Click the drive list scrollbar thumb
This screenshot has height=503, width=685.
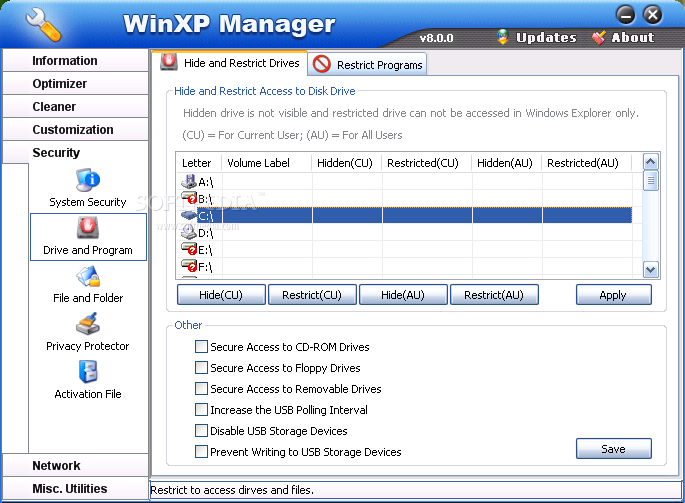point(650,180)
